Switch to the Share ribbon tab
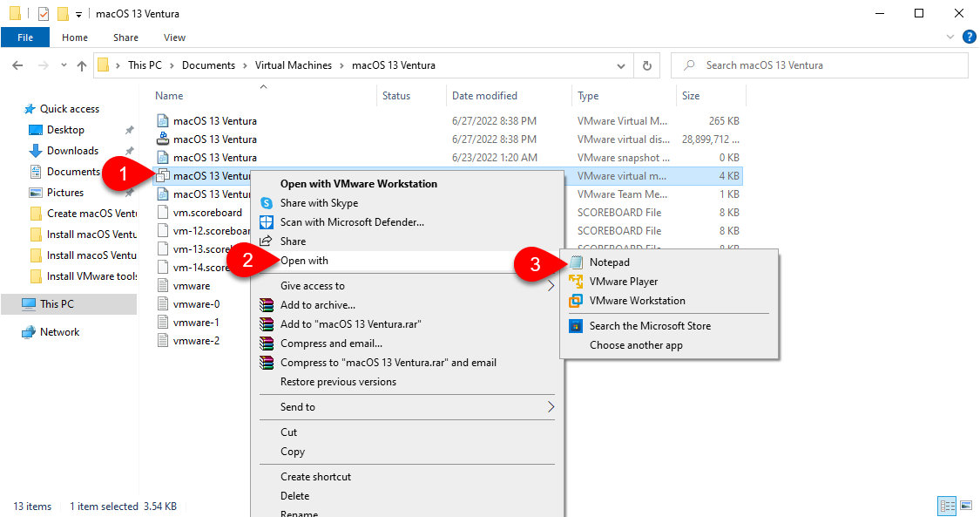 (125, 37)
